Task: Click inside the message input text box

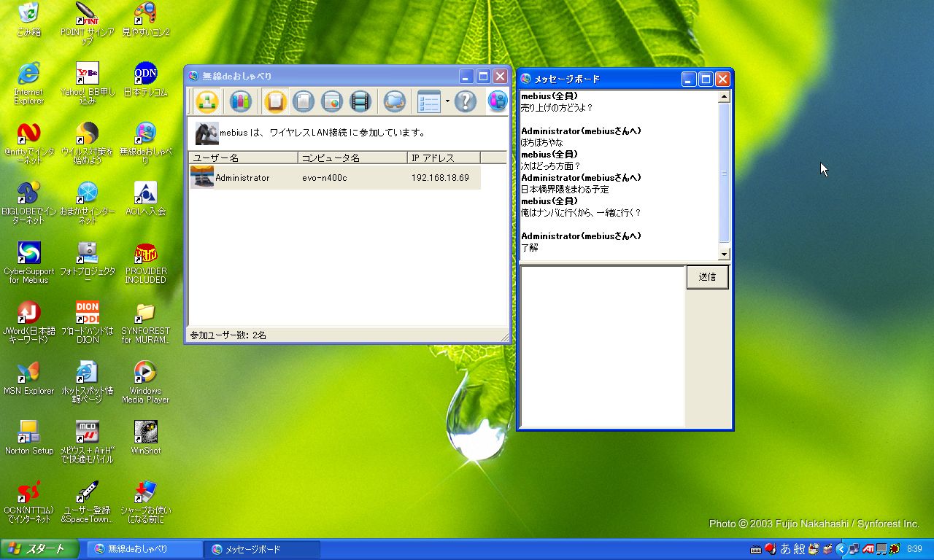Action: pos(602,346)
